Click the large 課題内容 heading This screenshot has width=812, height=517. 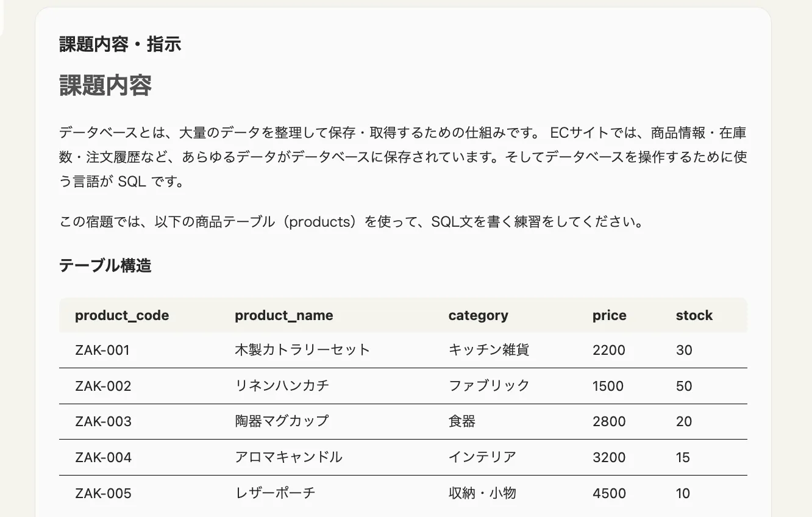(105, 86)
